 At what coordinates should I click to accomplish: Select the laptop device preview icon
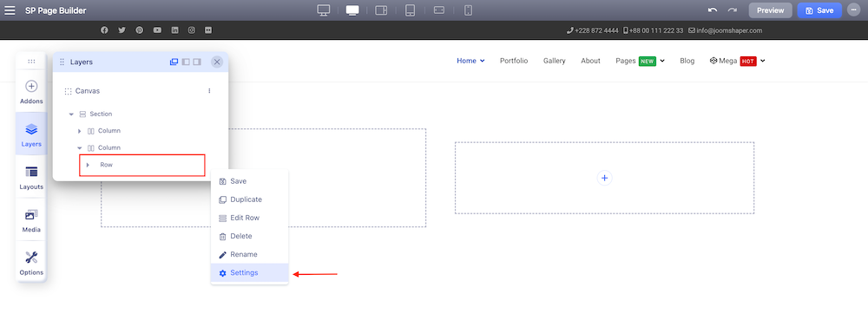(x=352, y=10)
